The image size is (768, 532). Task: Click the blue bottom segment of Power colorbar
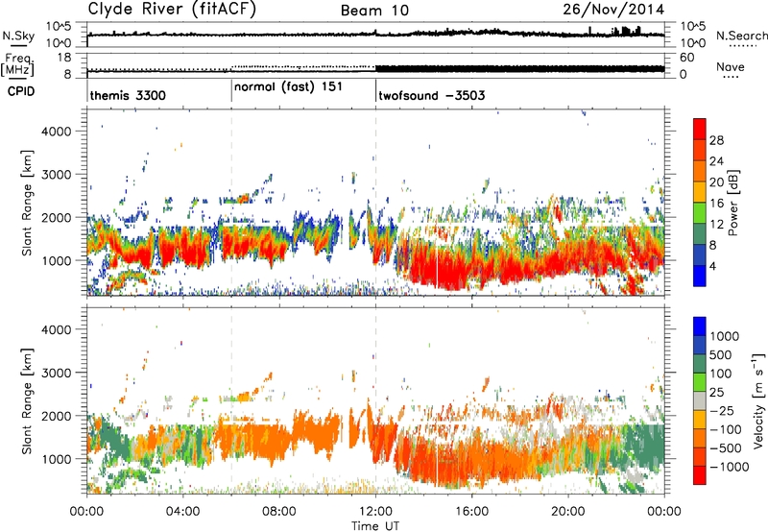pyautogui.click(x=700, y=276)
